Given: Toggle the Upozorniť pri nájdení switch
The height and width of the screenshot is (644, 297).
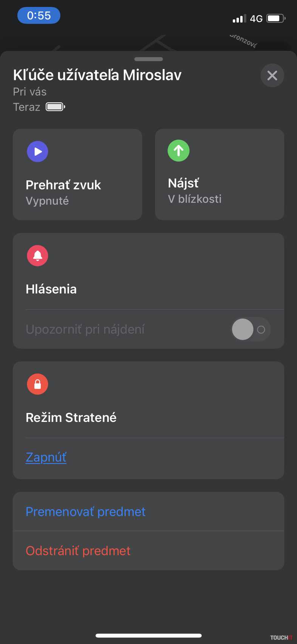Looking at the screenshot, I should click(251, 329).
